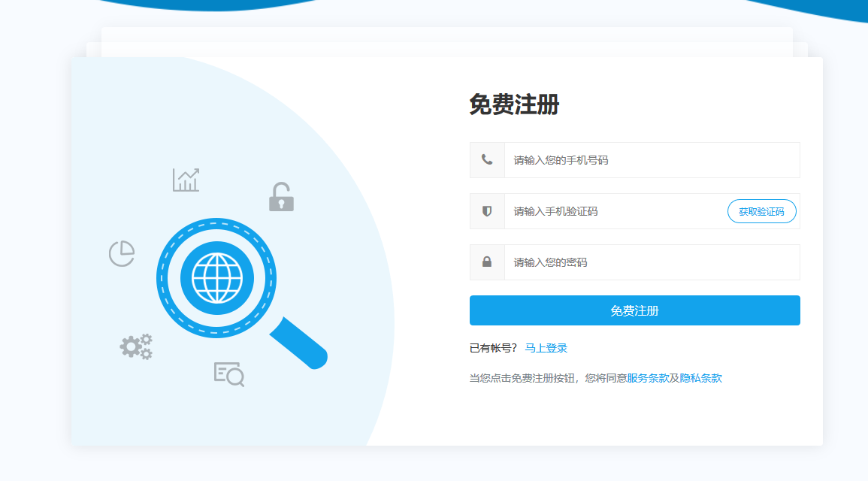The width and height of the screenshot is (868, 481).
Task: Click the globe inside the magnifying glass
Action: (217, 278)
